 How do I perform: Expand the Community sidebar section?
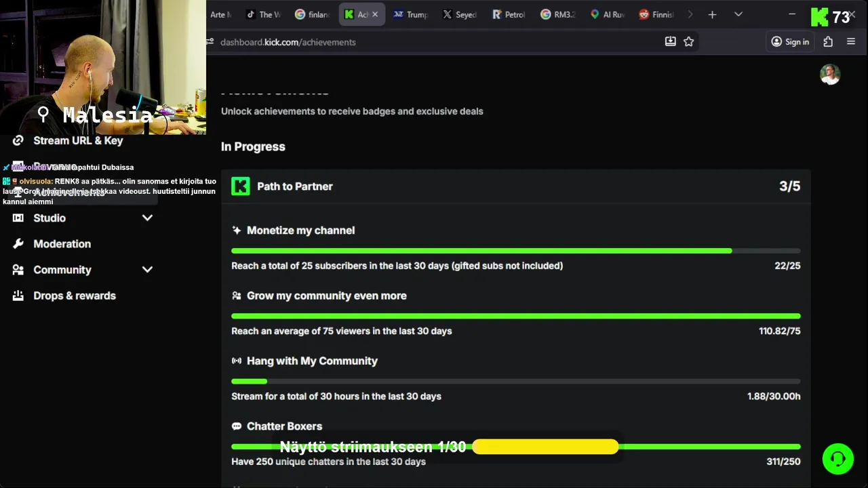pyautogui.click(x=147, y=270)
